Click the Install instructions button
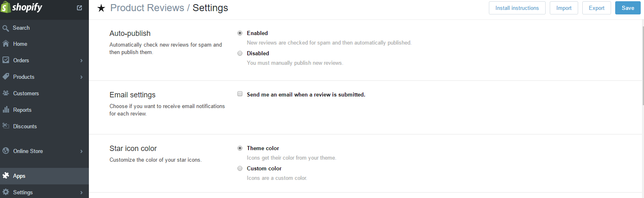Image resolution: width=644 pixels, height=198 pixels. [517, 8]
